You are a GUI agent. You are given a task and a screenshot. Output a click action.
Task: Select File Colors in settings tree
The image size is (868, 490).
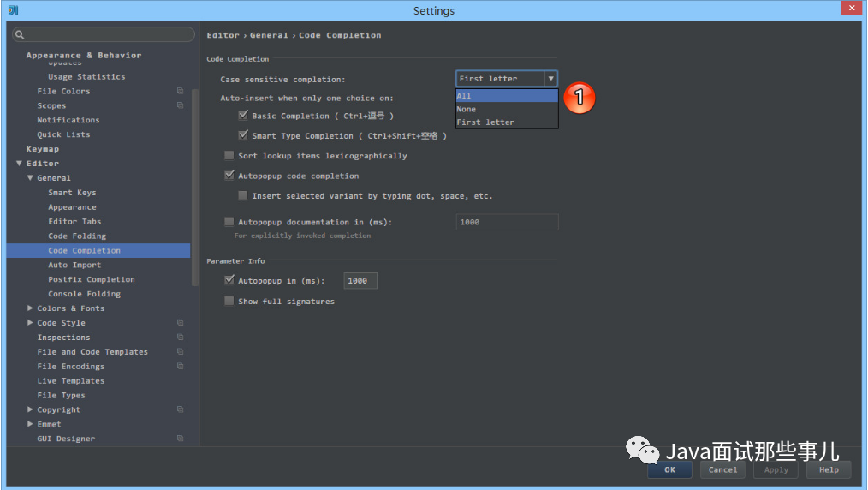(x=63, y=91)
